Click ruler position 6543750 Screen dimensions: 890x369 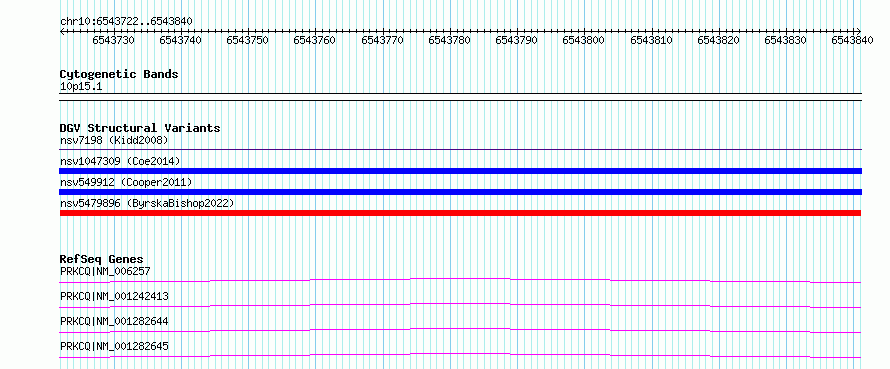click(247, 40)
